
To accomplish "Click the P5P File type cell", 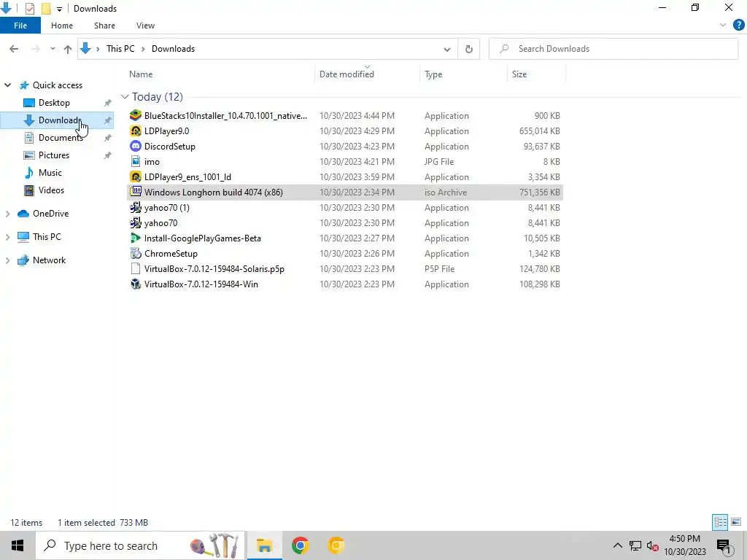I will [x=440, y=268].
